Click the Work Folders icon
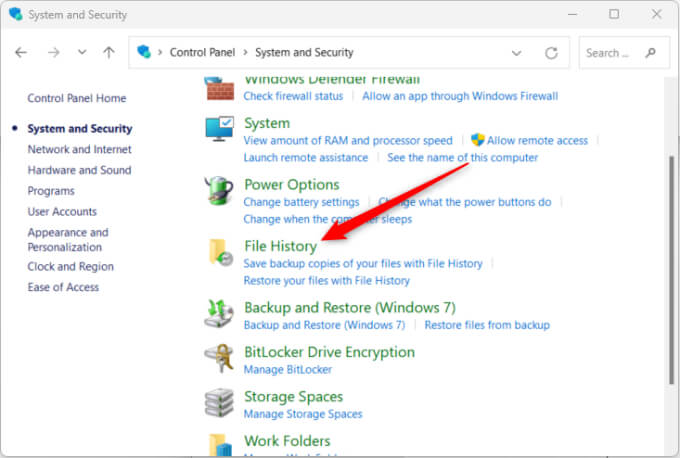Image resolution: width=680 pixels, height=458 pixels. pyautogui.click(x=221, y=445)
